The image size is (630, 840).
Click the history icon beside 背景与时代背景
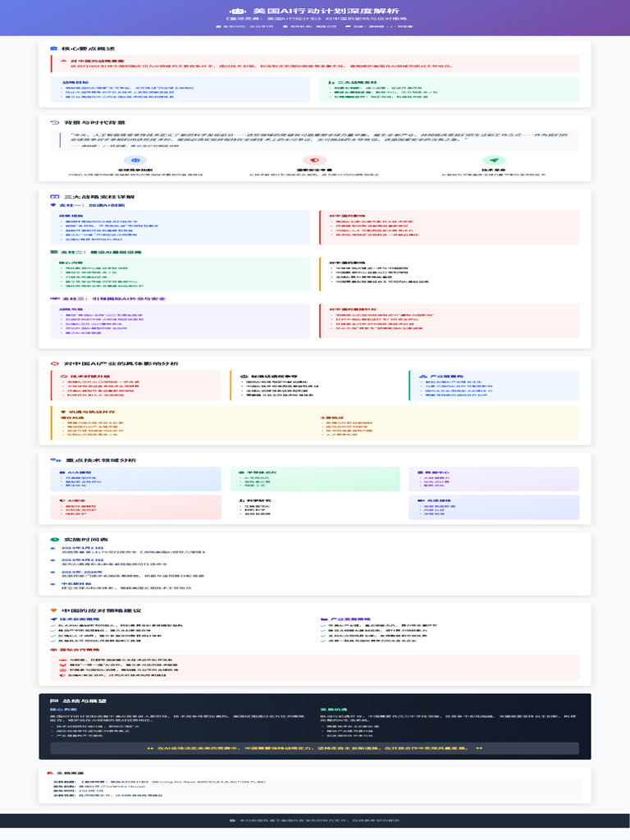tap(54, 122)
